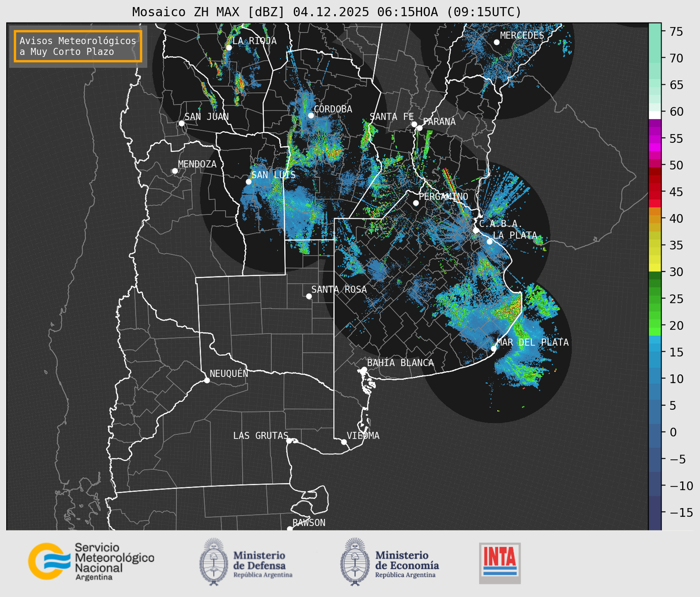Image resolution: width=700 pixels, height=597 pixels.
Task: Click the 0 dBZ tick label on scale
Action: tap(673, 432)
